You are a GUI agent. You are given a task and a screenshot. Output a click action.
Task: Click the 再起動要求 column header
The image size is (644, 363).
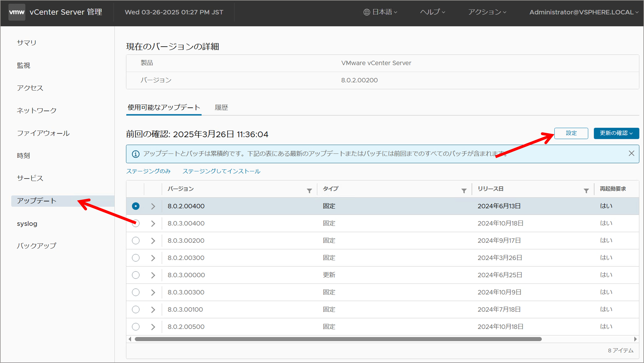(x=613, y=189)
